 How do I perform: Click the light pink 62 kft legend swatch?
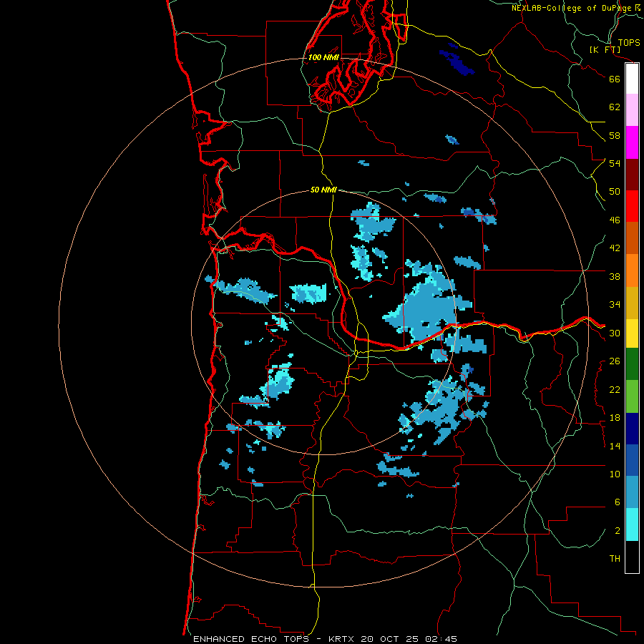tap(632, 109)
